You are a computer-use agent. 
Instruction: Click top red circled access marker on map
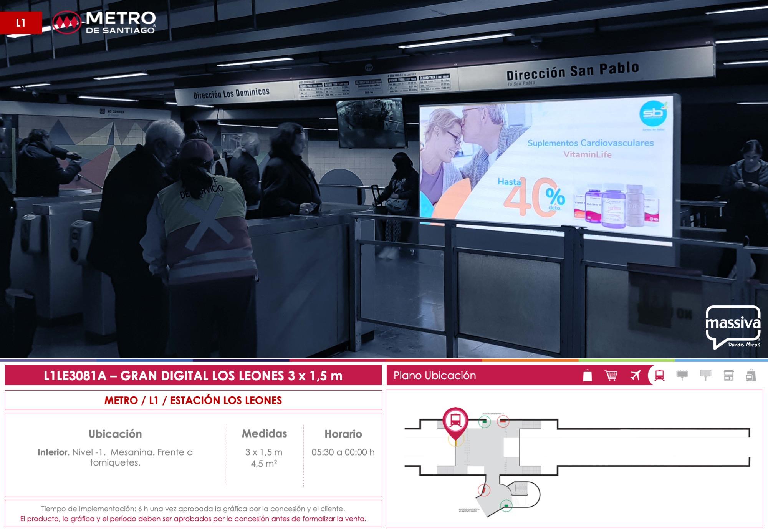(x=503, y=421)
